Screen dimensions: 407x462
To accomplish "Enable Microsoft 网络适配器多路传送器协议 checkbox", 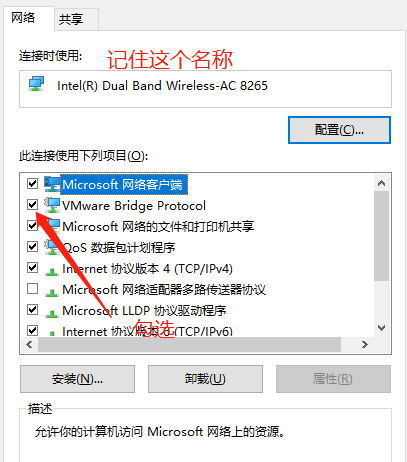I will (x=32, y=288).
